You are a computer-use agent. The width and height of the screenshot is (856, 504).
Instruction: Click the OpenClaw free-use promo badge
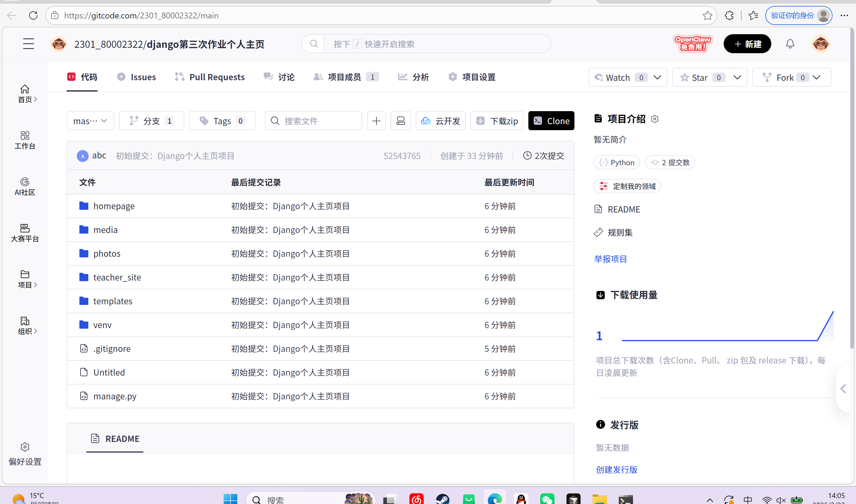(692, 44)
